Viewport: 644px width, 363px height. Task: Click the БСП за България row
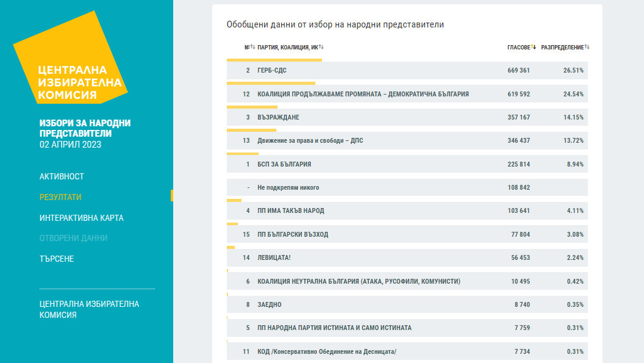(407, 164)
